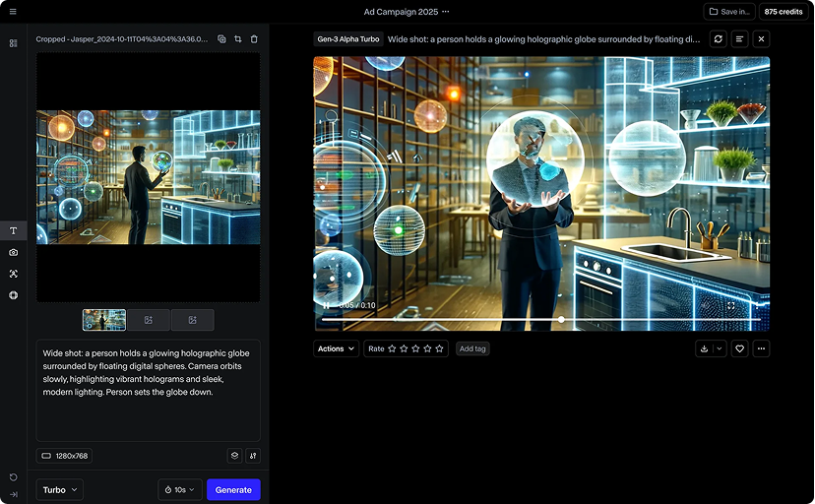Open the advanced settings sliders icon

click(x=253, y=456)
